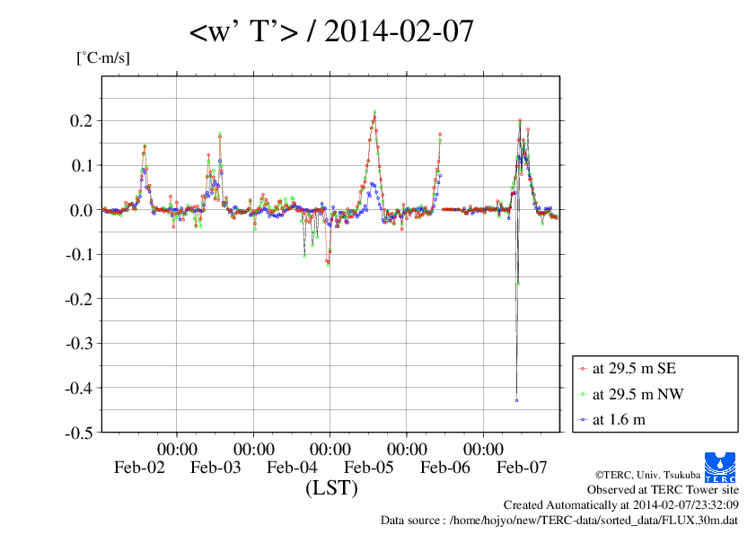Click the Feb-05 peak data point above 0.2
Viewport: 756px width, 534px height.
coord(374,112)
